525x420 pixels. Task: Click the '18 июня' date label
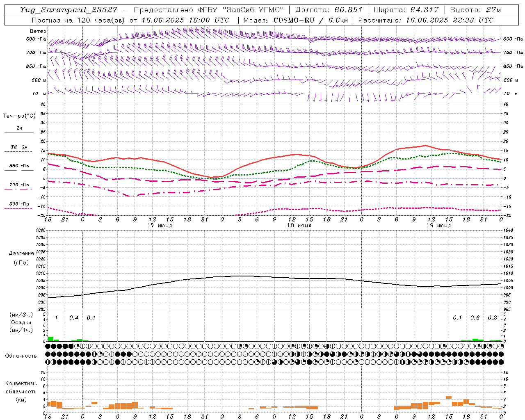(x=299, y=226)
